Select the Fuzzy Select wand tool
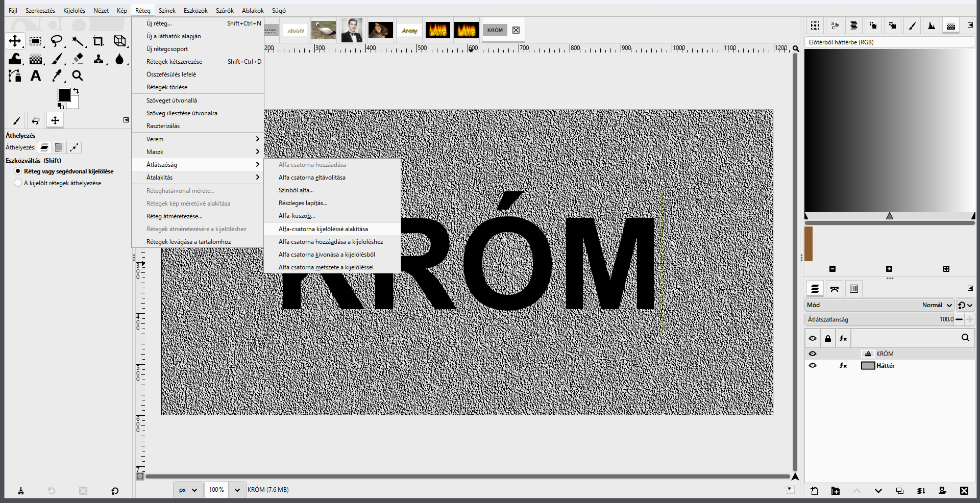The width and height of the screenshot is (980, 503). [78, 41]
